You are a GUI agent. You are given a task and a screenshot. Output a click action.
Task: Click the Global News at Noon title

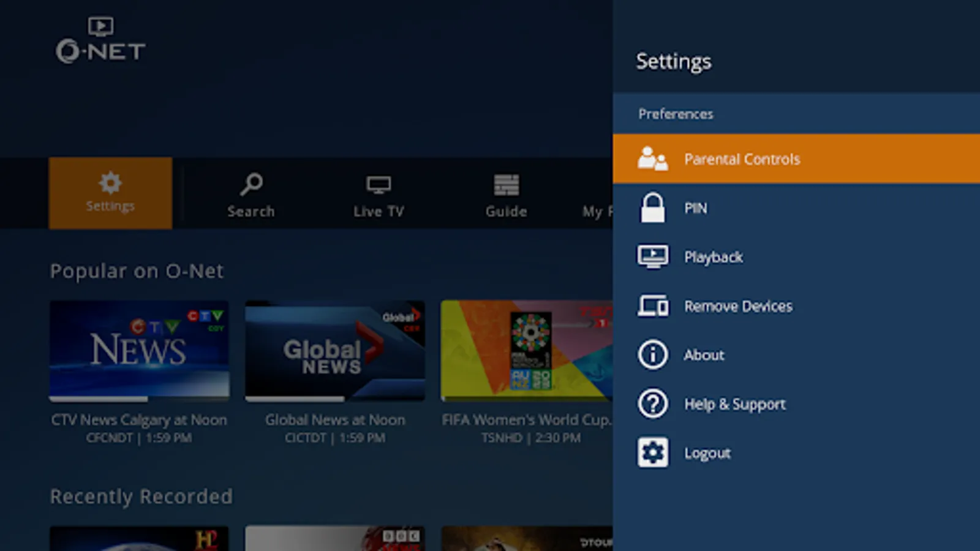(x=335, y=420)
